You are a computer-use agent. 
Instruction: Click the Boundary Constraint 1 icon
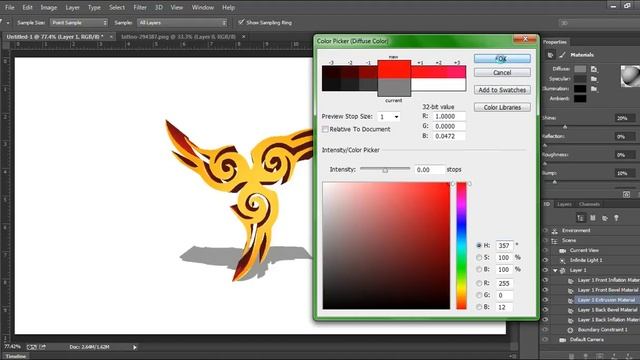tap(571, 330)
